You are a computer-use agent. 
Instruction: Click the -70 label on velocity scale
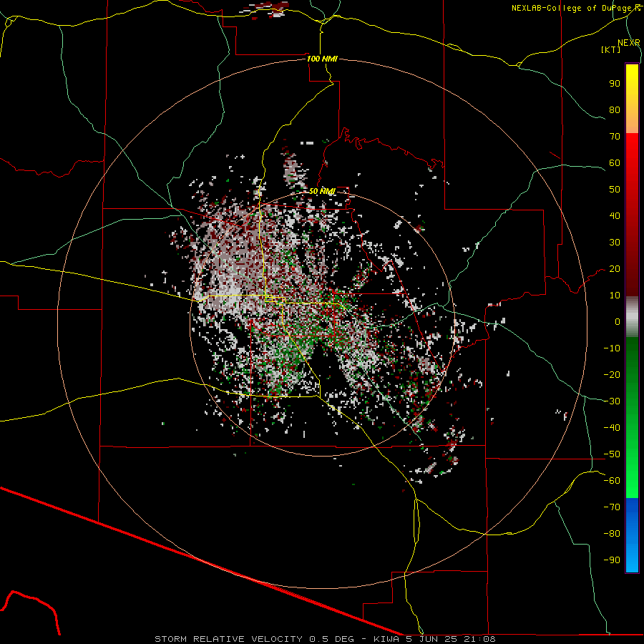coord(612,507)
